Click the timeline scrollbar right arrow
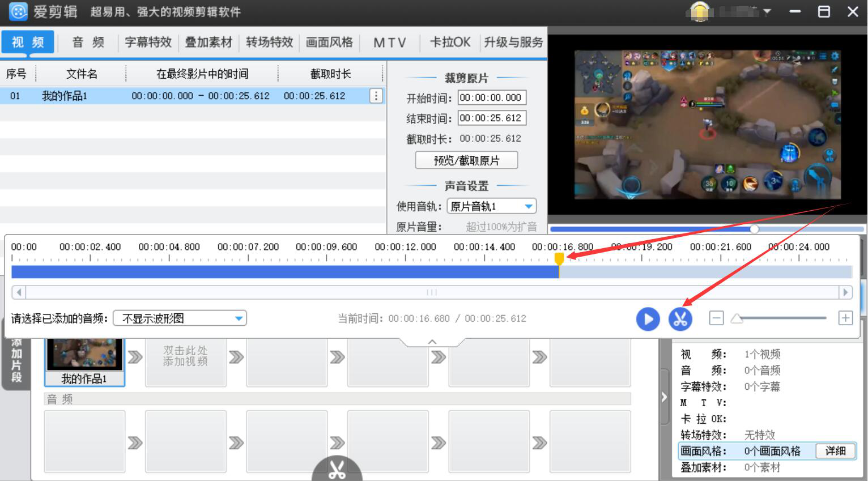This screenshot has height=481, width=868. tap(845, 292)
